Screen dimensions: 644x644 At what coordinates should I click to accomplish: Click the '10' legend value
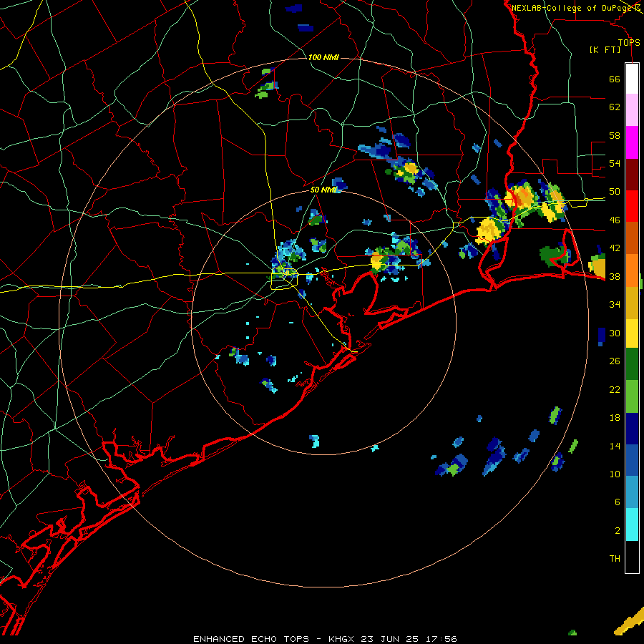click(x=615, y=474)
